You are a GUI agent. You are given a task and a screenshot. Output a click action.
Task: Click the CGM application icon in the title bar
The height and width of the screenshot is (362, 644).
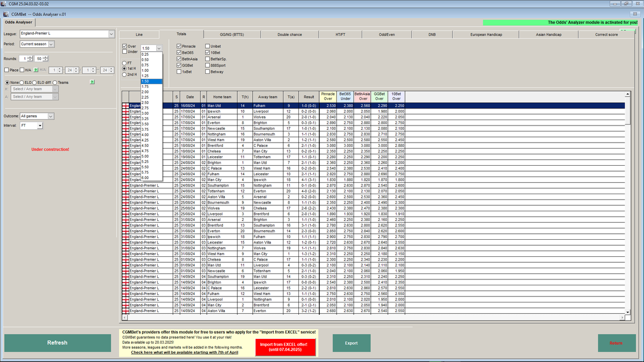click(x=4, y=3)
